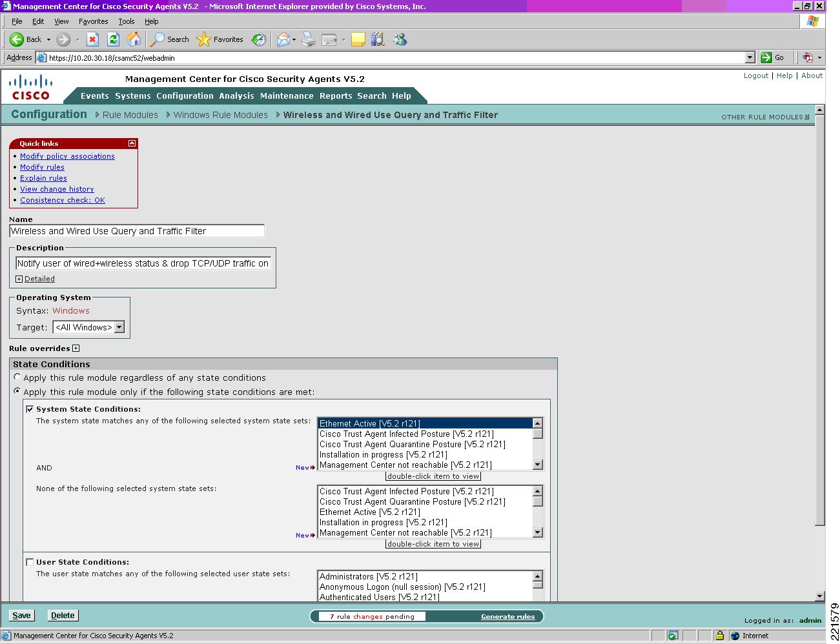Click the Name input field
Image resolution: width=840 pixels, height=644 pixels.
coord(137,231)
